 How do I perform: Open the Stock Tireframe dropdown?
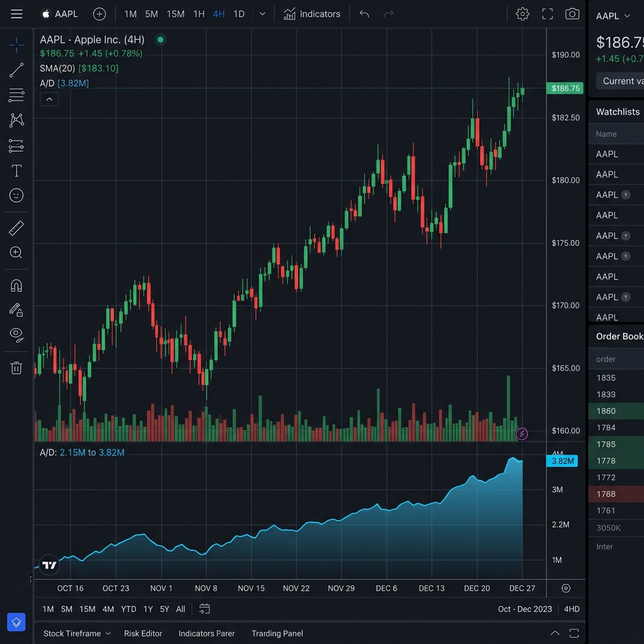pos(77,633)
